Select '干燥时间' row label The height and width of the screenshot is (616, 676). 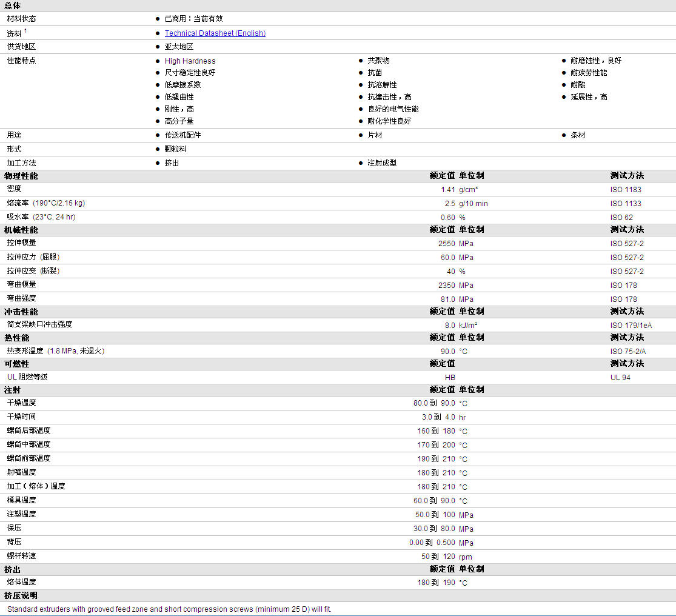pos(22,417)
